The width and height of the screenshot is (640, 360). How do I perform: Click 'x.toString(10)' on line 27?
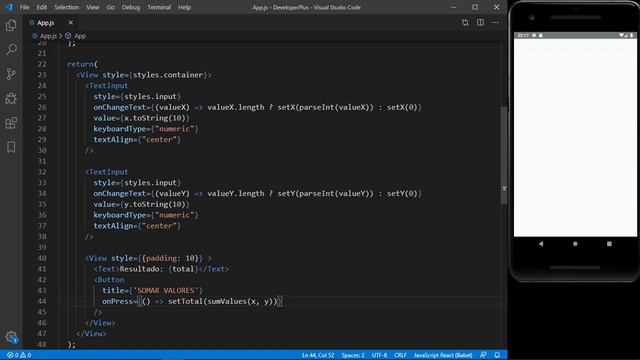pyautogui.click(x=155, y=118)
